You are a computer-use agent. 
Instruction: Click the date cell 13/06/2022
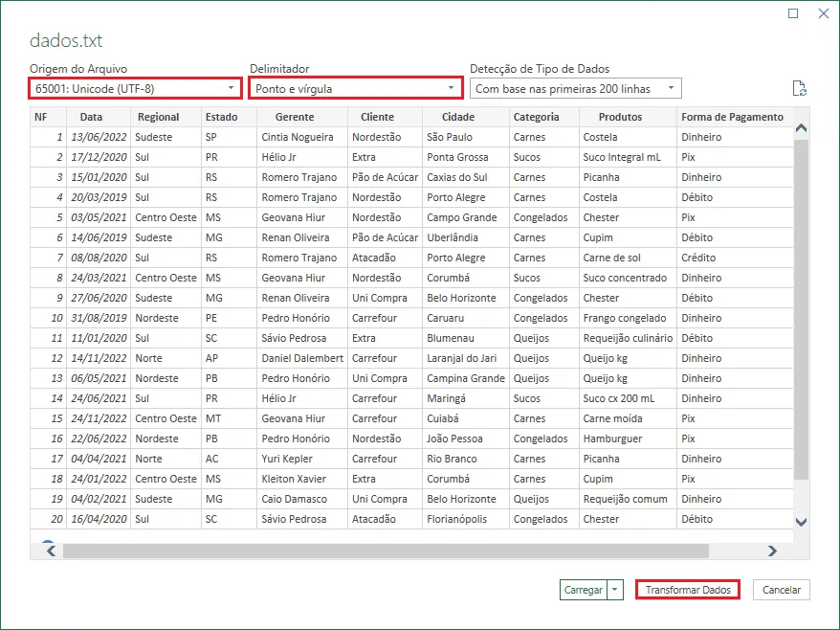[x=99, y=137]
